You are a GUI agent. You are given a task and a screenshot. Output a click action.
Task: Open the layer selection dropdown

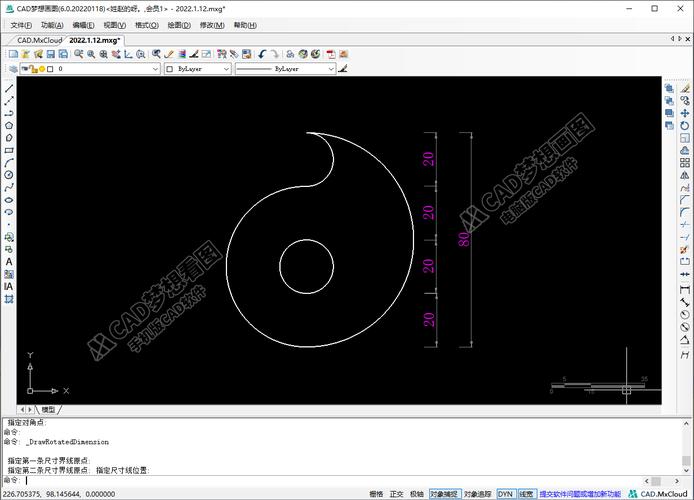point(154,70)
